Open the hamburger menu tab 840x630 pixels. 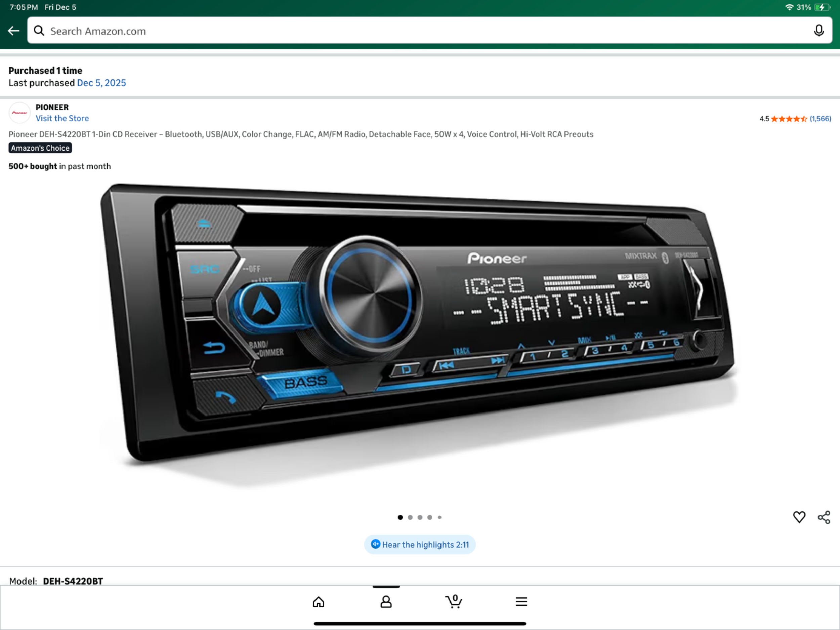tap(521, 602)
